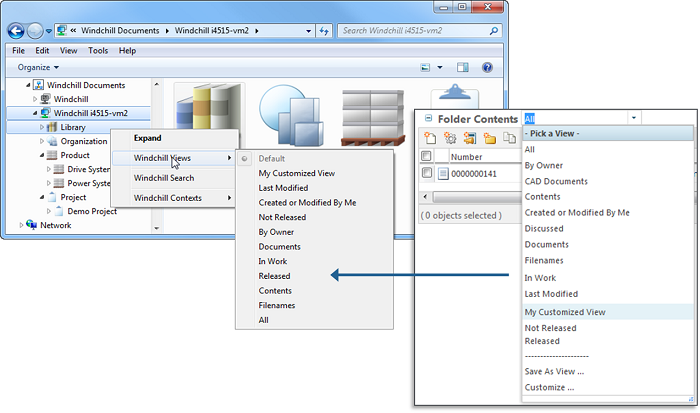
Task: Open the clipboard Project large icon
Action: point(454,96)
